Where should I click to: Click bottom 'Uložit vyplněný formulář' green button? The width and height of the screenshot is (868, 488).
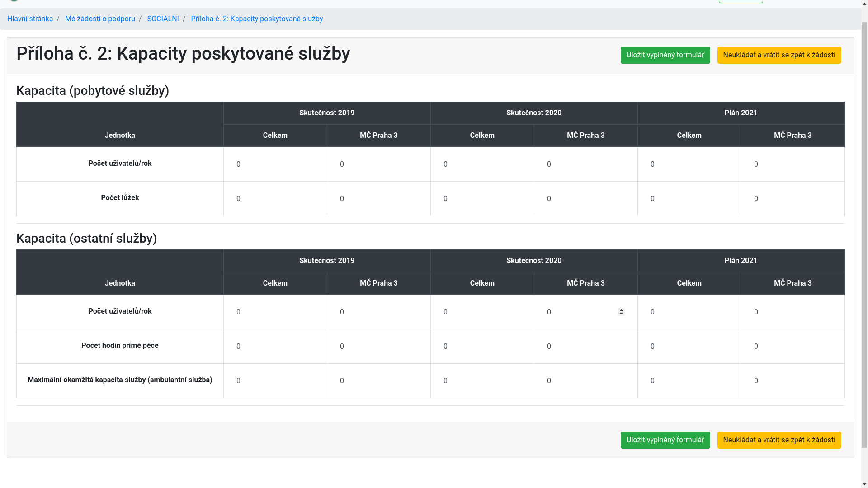point(665,440)
